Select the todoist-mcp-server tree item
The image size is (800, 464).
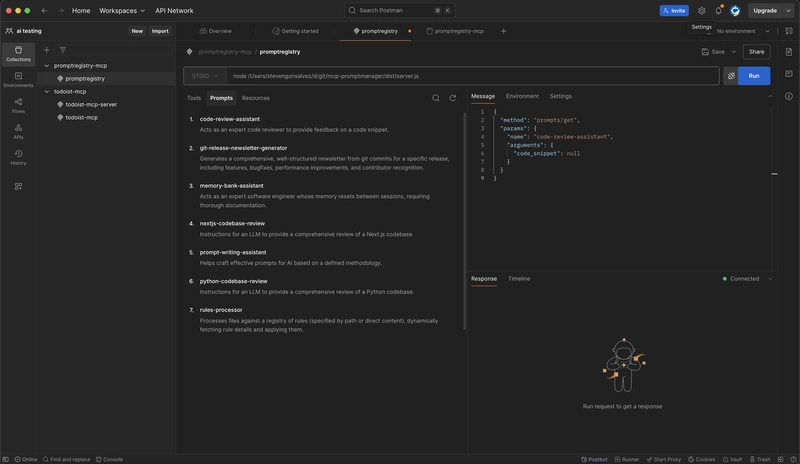tap(91, 105)
